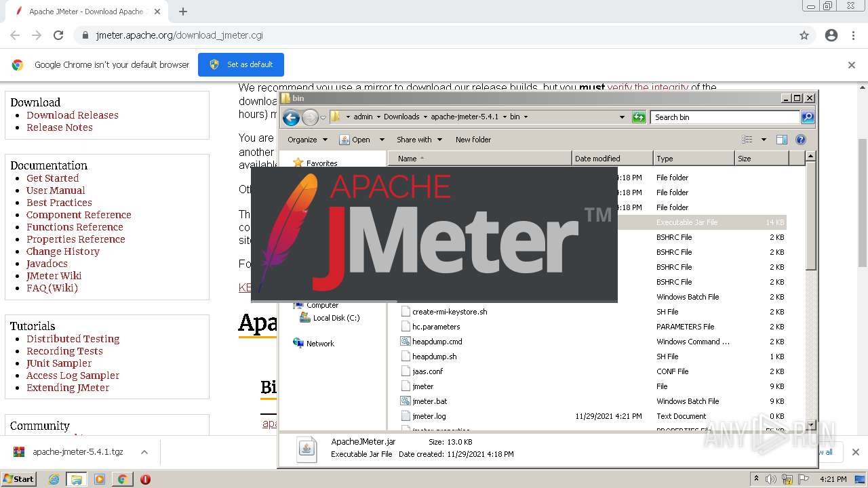Screen dimensions: 868x488
Task: Sort by Date modified column
Action: [612, 159]
